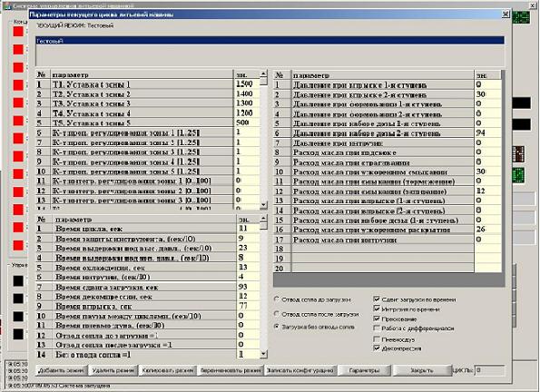540x392 pixels.
Task: Click up arrow of temperature table scrollbar
Action: point(263,73)
